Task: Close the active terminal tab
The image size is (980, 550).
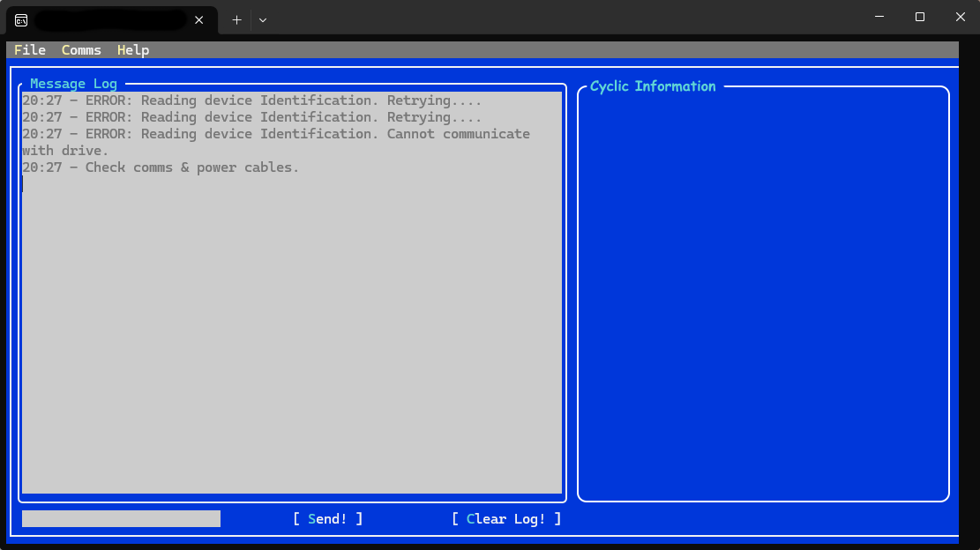Action: pos(198,19)
